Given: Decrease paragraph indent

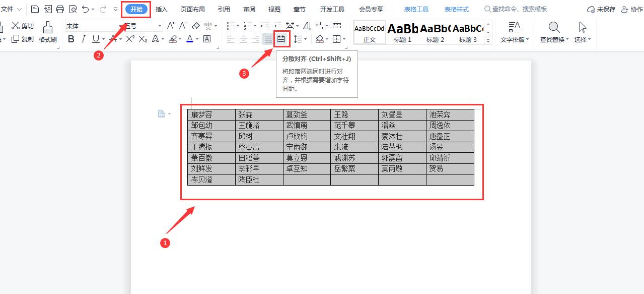Looking at the screenshot, I should point(265,26).
